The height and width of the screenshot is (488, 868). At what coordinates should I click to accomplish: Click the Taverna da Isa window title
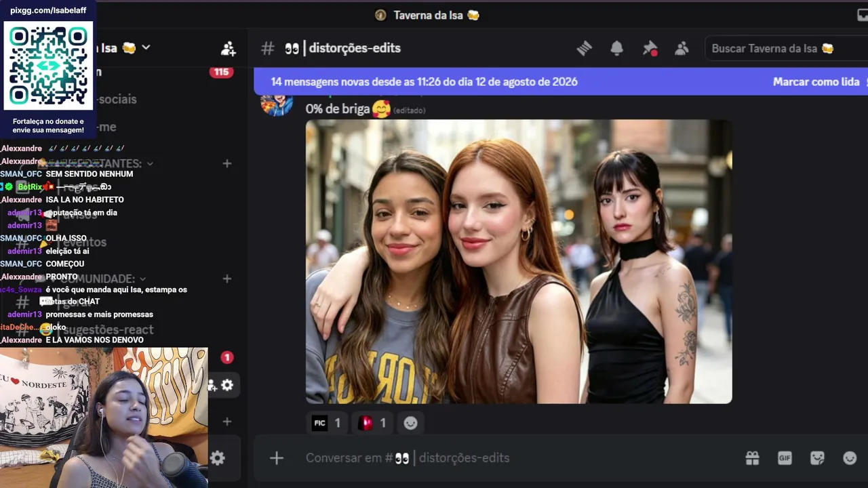tap(427, 15)
